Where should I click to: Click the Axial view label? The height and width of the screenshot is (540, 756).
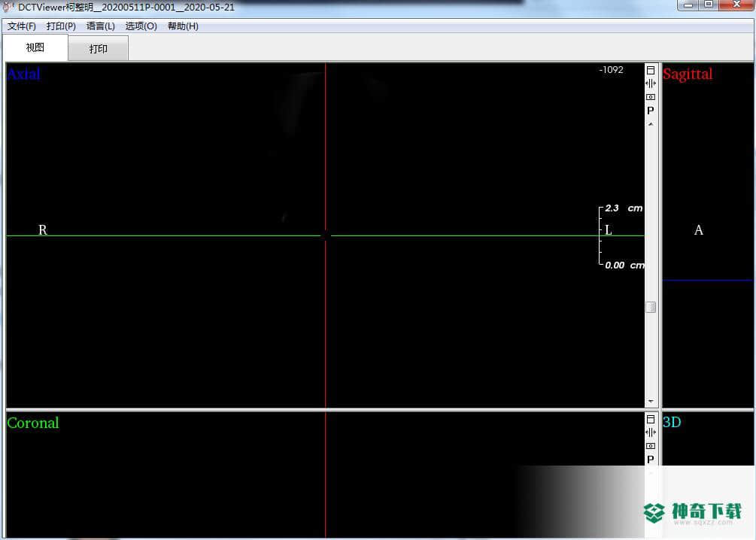pyautogui.click(x=23, y=74)
